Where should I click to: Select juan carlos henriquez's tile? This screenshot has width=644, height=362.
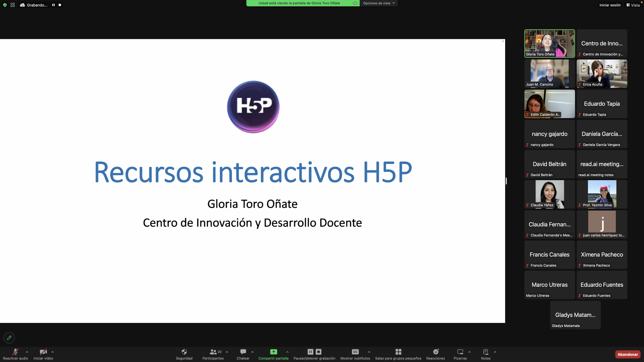click(602, 225)
